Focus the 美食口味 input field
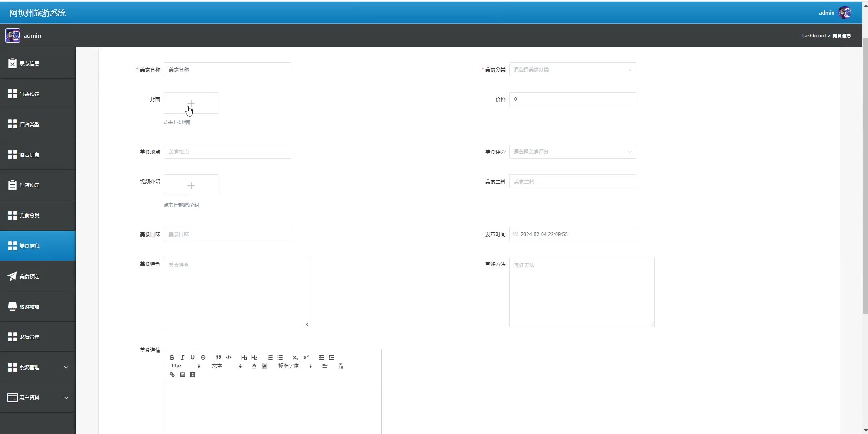Screen dimensions: 868x434 (x=227, y=234)
